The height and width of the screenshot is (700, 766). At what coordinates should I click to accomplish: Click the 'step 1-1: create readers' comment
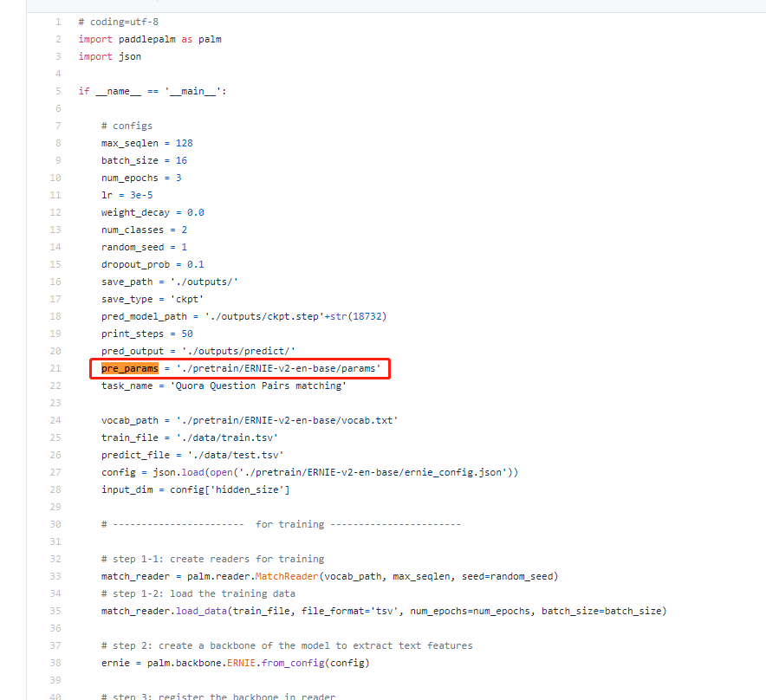(212, 560)
